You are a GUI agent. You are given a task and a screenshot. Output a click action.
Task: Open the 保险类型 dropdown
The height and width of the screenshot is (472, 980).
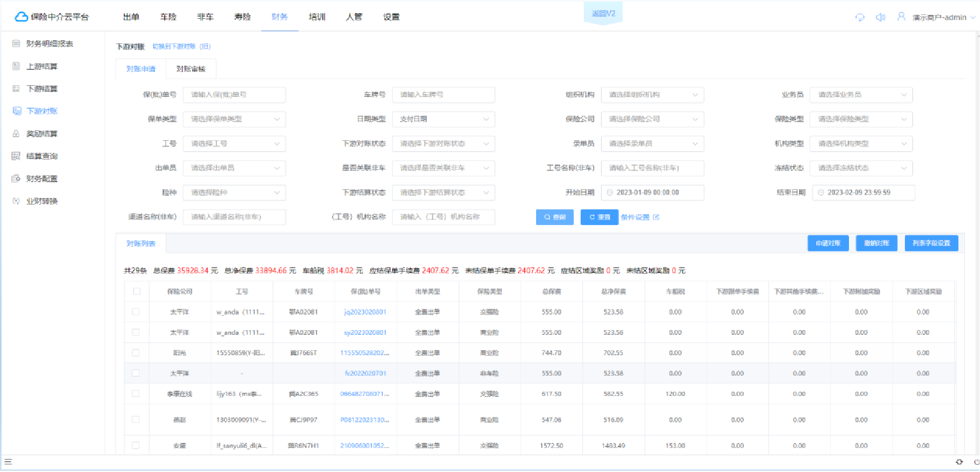tap(861, 119)
